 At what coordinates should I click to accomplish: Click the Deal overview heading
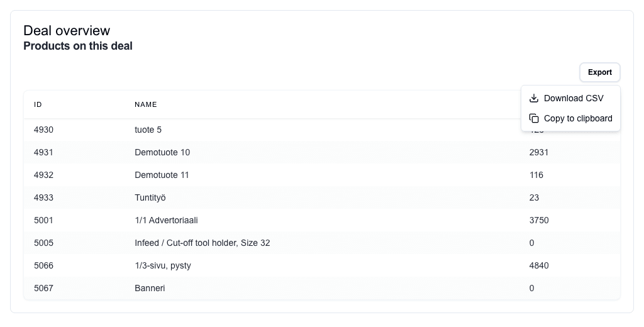pos(67,30)
